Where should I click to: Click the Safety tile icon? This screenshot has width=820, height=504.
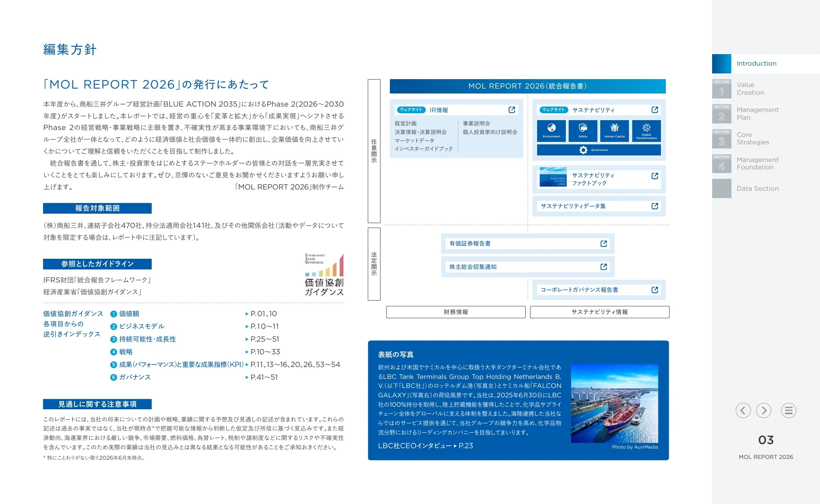[x=583, y=131]
